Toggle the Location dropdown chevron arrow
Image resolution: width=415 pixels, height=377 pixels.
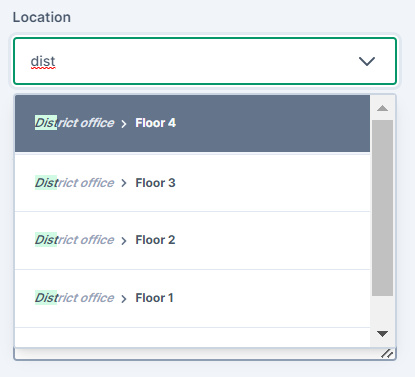(x=367, y=61)
